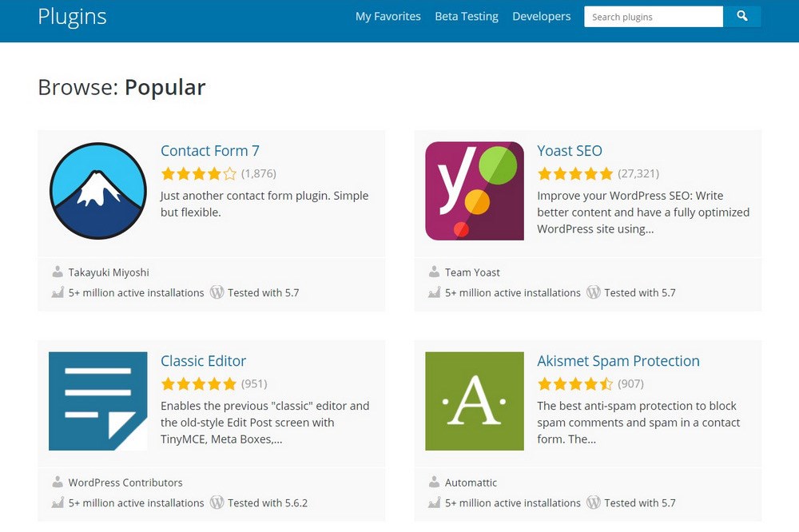This screenshot has height=532, width=799.
Task: Open the Akismet Spam Protection title link
Action: tap(618, 361)
